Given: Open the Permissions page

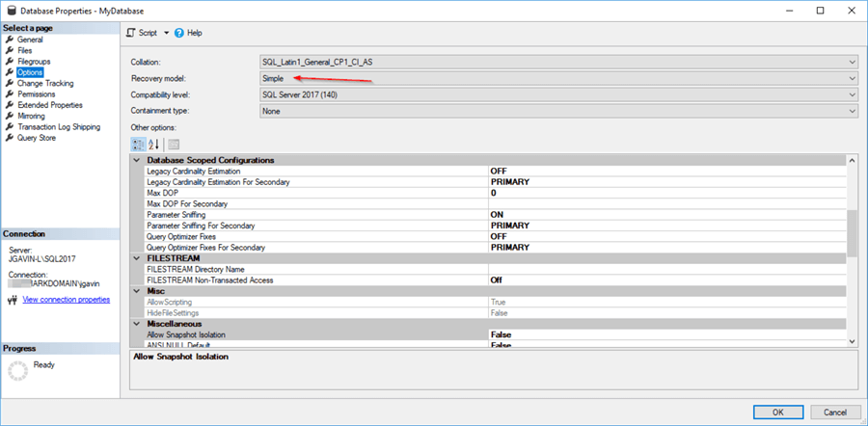Looking at the screenshot, I should pos(37,94).
